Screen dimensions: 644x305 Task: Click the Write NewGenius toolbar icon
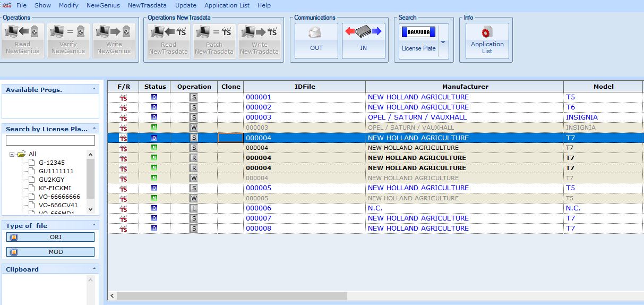(x=114, y=41)
